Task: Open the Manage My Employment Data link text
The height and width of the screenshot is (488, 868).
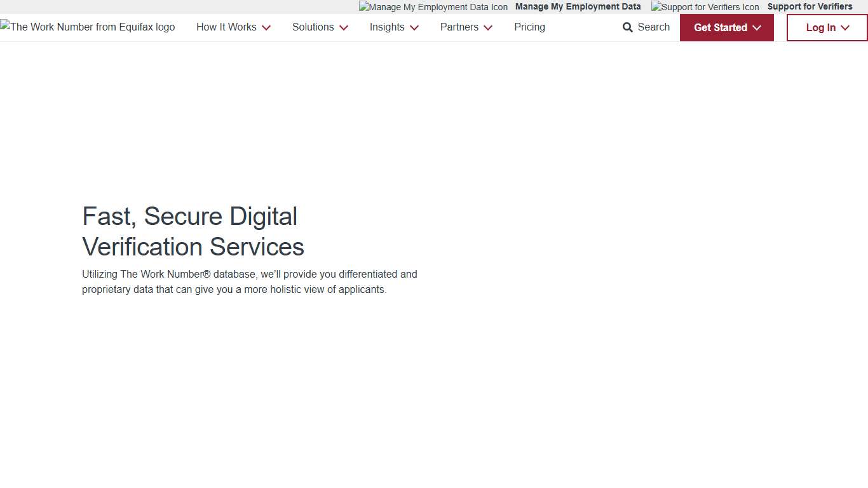Action: pyautogui.click(x=578, y=6)
